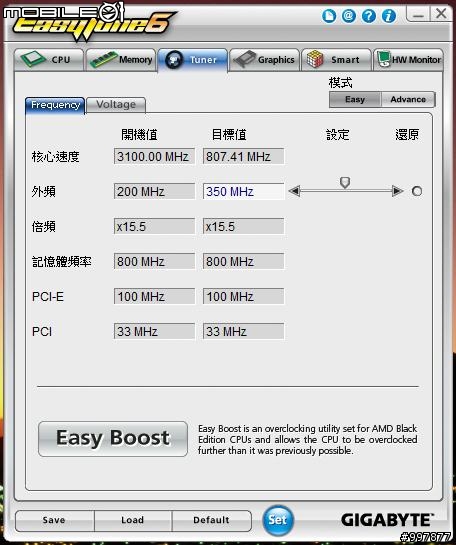Click the 200 MHz boot 外頻 value

pyautogui.click(x=154, y=192)
